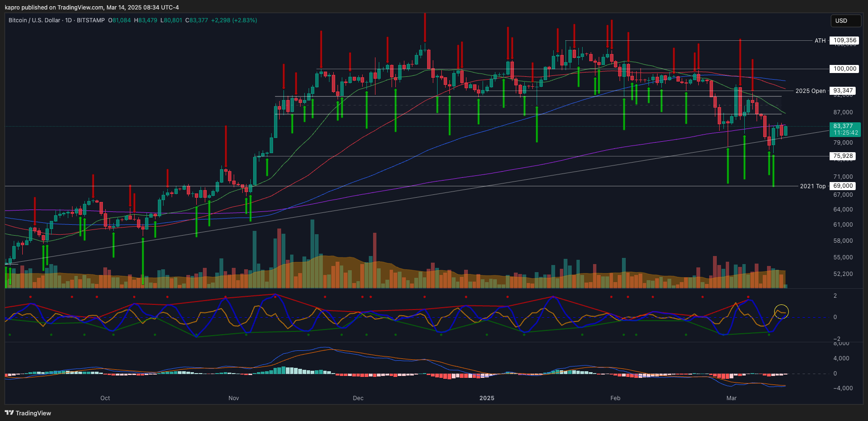Click the 2025 Open line label

point(810,91)
